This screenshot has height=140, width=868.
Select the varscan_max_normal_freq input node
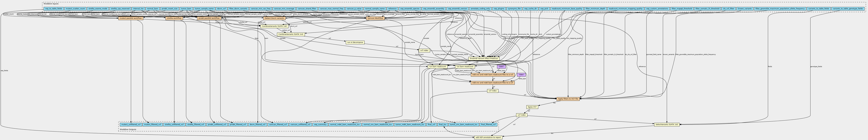pos(332,8)
